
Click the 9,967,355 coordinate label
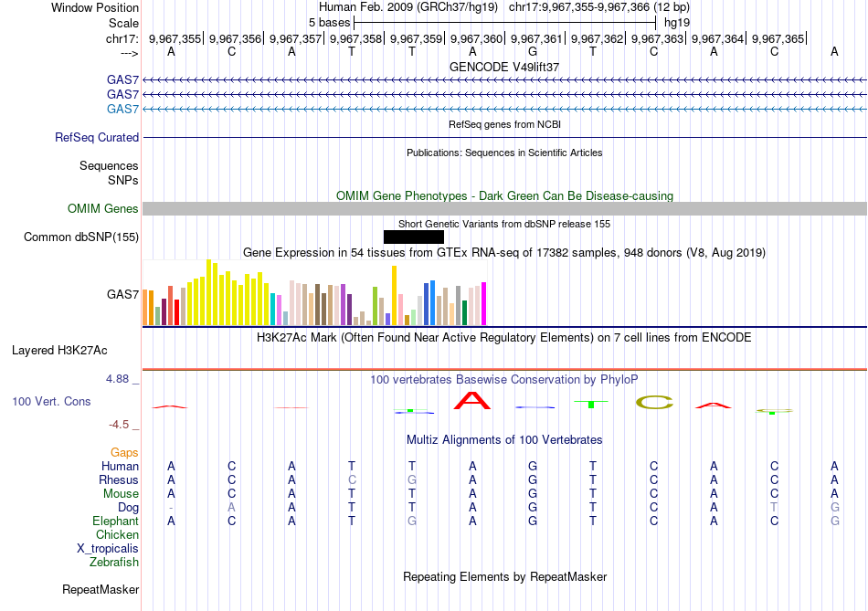(x=175, y=38)
